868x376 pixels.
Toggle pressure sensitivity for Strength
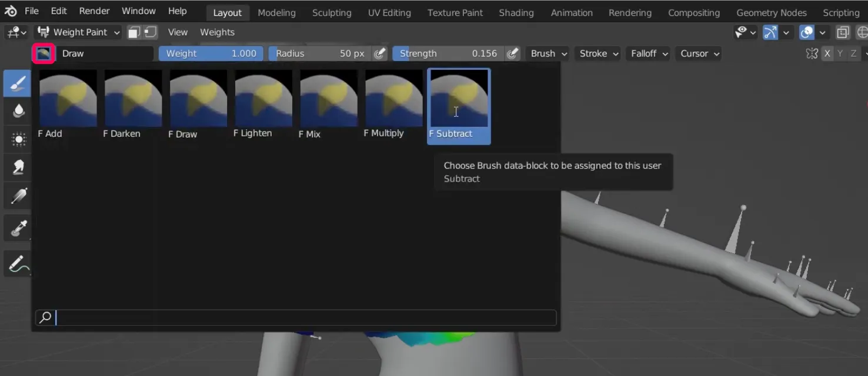point(513,53)
